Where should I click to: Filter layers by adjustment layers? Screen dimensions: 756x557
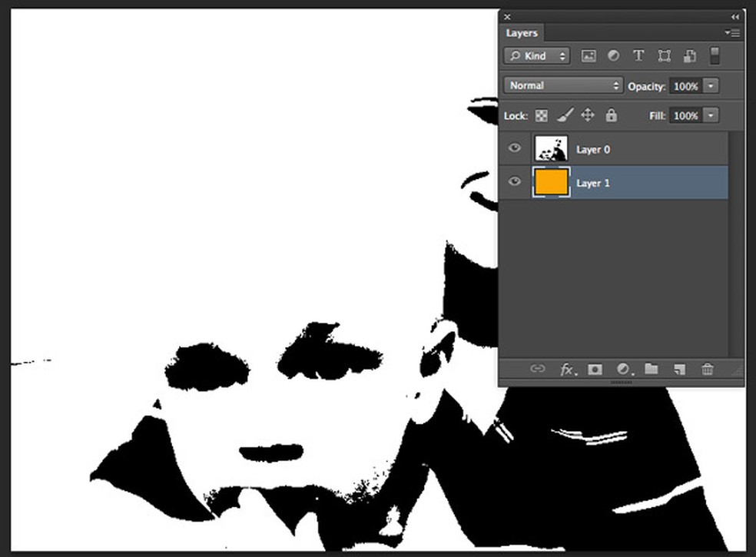tap(612, 55)
